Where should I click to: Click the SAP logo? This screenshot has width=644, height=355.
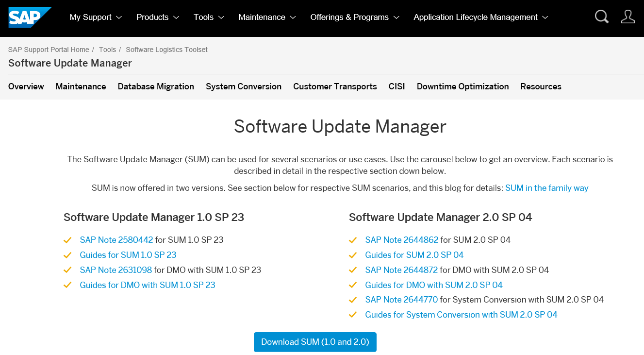(x=30, y=17)
